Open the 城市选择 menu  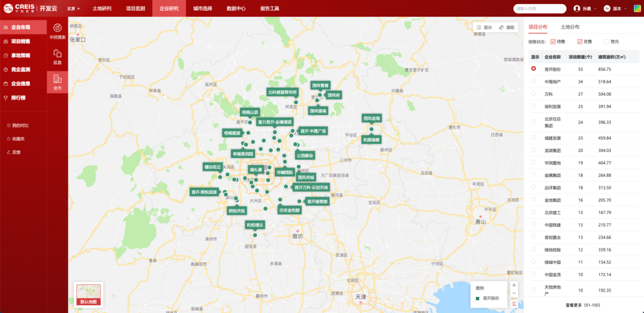click(203, 8)
